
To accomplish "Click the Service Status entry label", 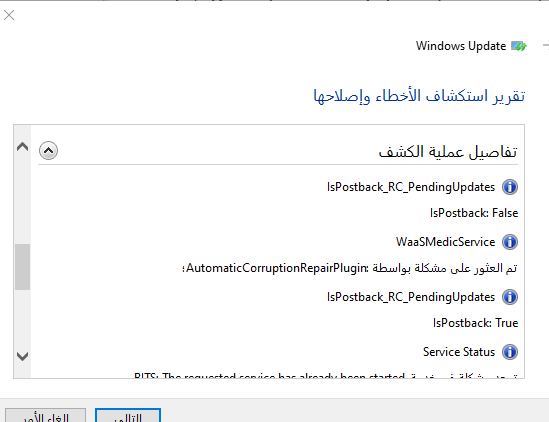I will pos(459,352).
